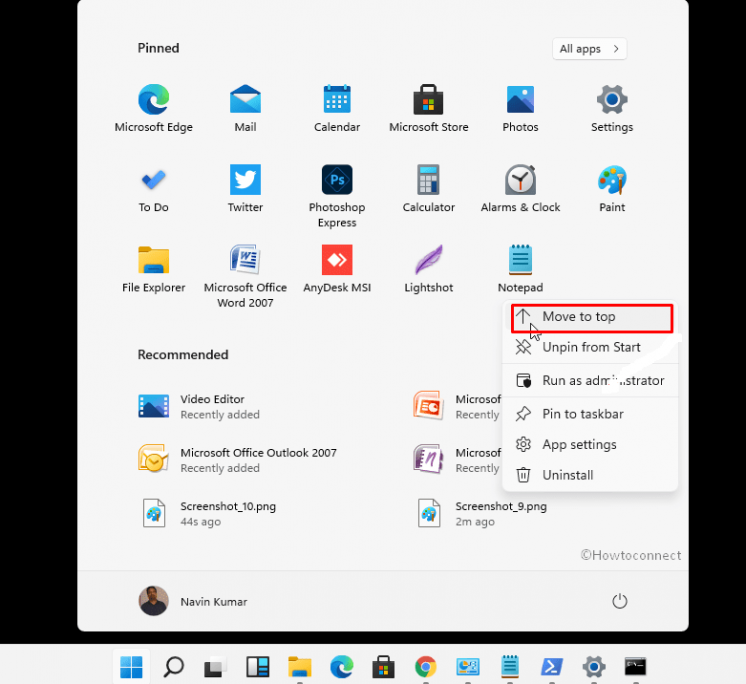The height and width of the screenshot is (684, 746).
Task: Open Microsoft Office Outlook 2007 recommendation
Action: click(237, 460)
